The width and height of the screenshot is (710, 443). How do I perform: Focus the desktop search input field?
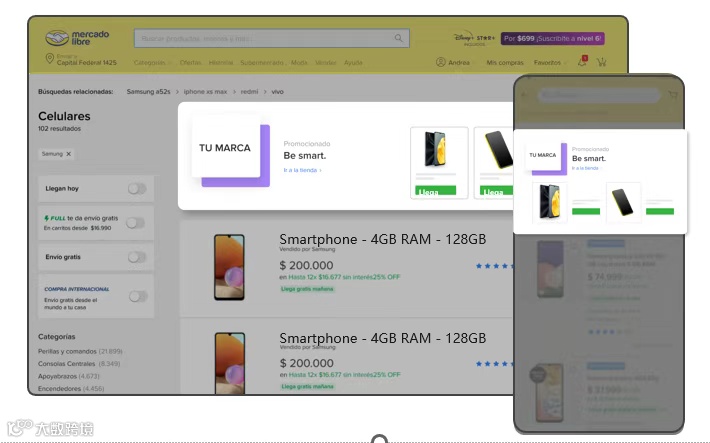(272, 38)
